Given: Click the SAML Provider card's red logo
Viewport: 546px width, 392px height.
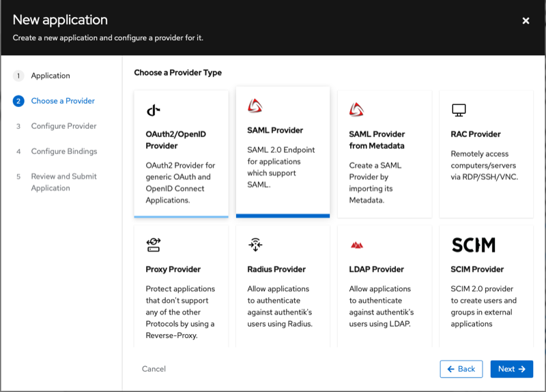Looking at the screenshot, I should point(255,106).
